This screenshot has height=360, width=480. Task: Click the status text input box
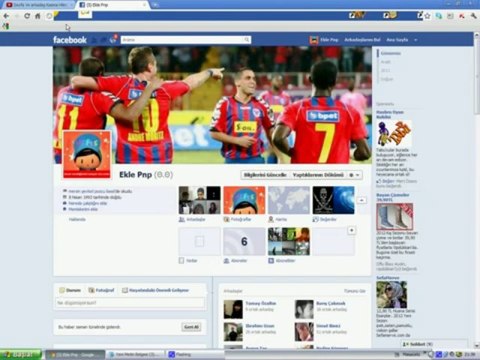click(x=130, y=303)
